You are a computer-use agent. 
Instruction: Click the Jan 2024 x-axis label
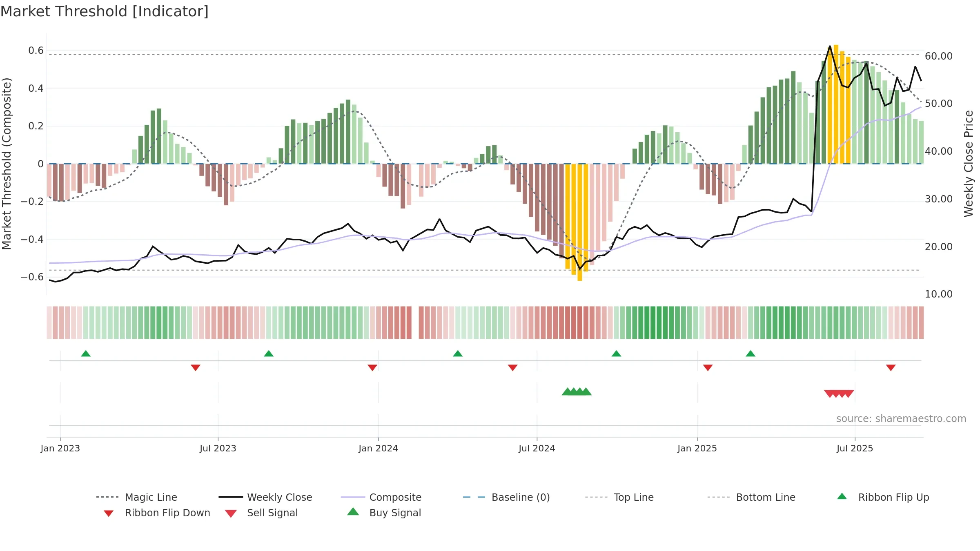379,448
